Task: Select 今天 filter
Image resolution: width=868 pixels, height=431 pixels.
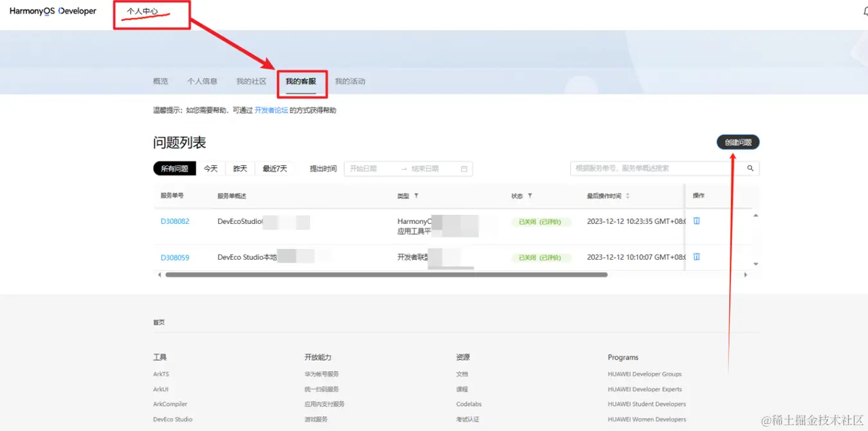Action: click(211, 169)
